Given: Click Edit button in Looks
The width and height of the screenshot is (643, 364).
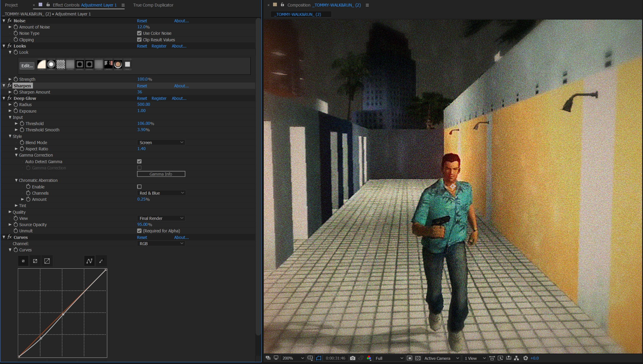Looking at the screenshot, I should click(27, 66).
